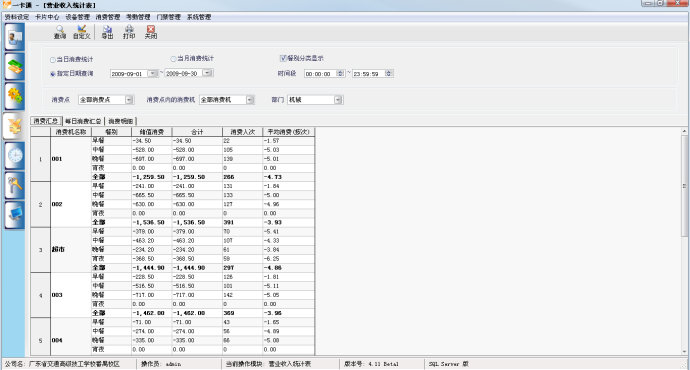The image size is (690, 370).
Task: Open the coins consumption sidebar icon
Action: pos(15,126)
